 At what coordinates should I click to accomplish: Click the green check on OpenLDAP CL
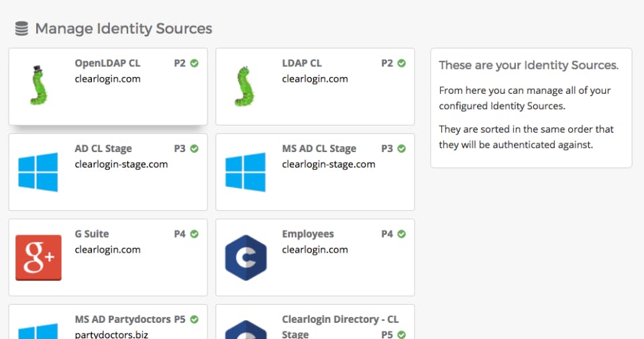195,63
